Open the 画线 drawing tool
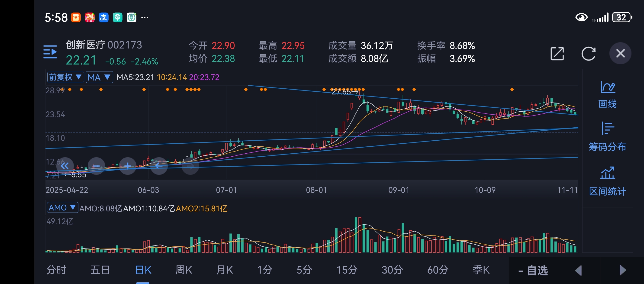The image size is (644, 284). tap(607, 94)
